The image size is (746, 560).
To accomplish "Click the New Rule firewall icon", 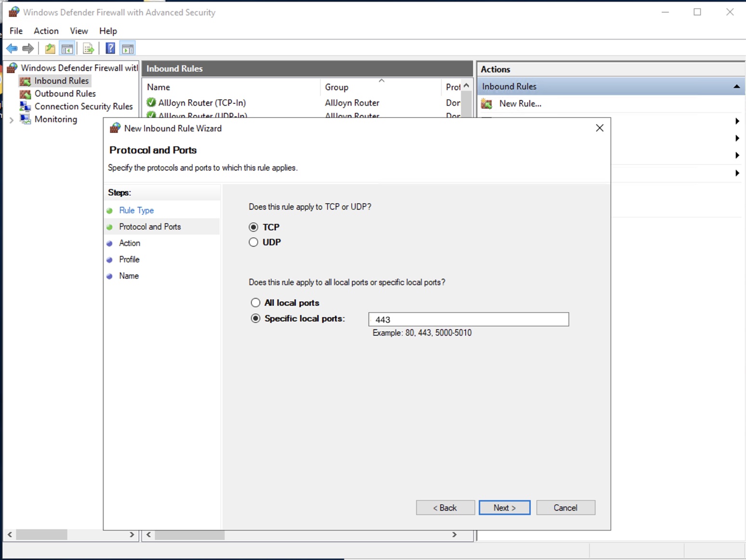I will point(487,104).
